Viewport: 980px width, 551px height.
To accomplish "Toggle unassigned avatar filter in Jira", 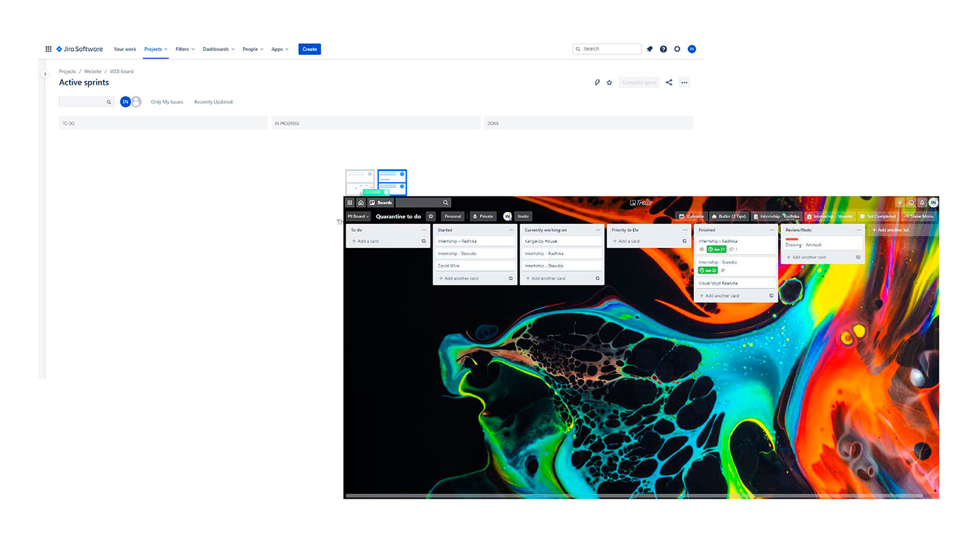I will click(137, 102).
